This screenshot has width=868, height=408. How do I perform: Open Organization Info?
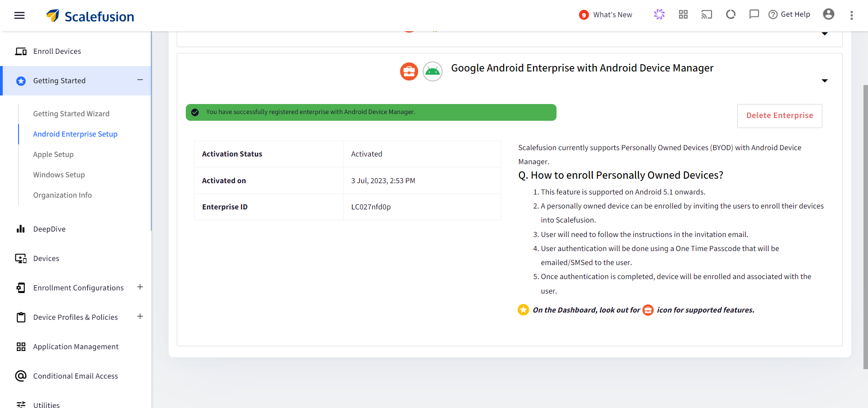(x=62, y=195)
